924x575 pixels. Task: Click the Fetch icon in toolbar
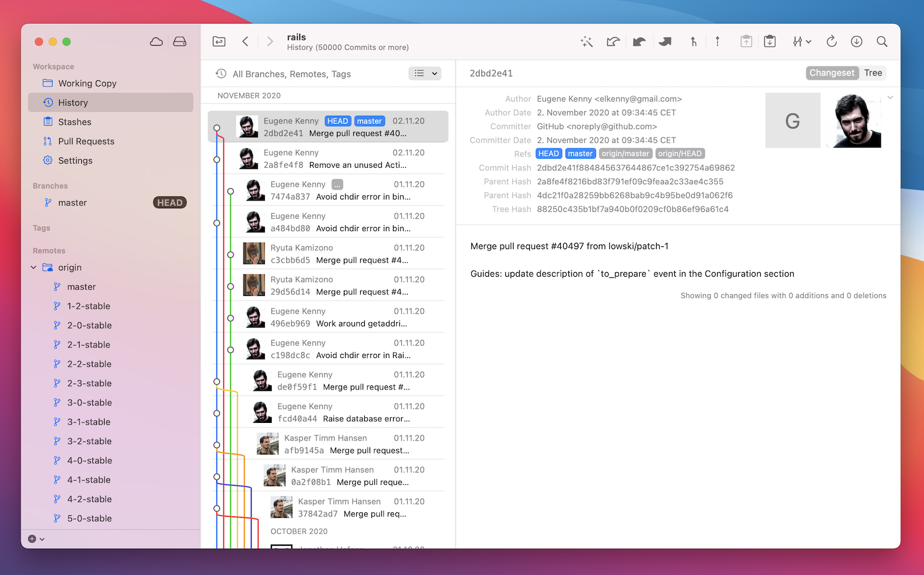613,42
